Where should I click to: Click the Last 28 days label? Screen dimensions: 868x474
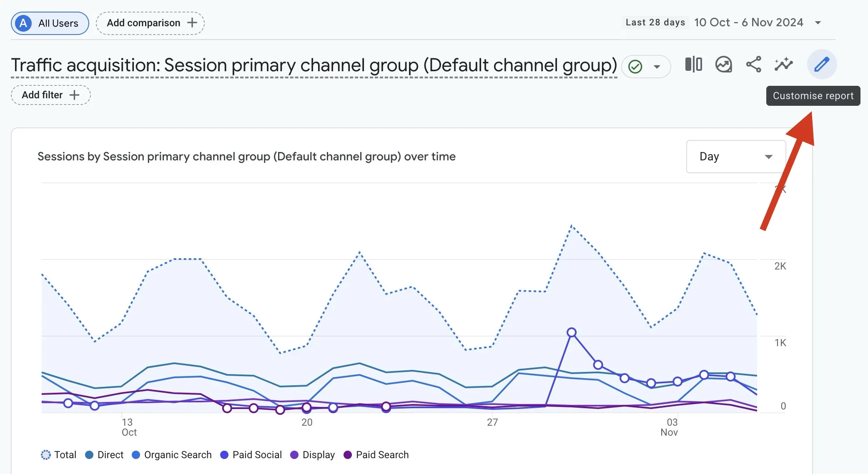(x=655, y=22)
